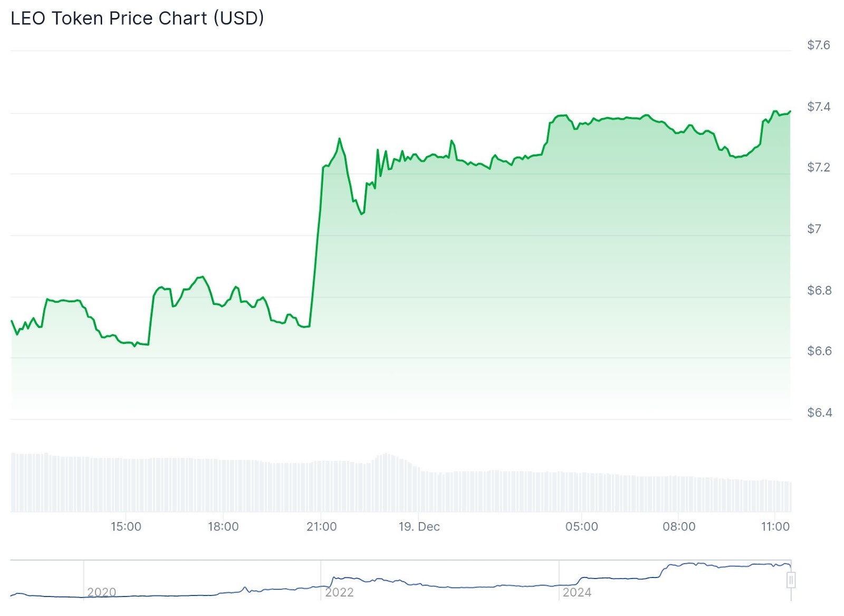
Task: Click the $6.8 price axis label
Action: [x=819, y=290]
